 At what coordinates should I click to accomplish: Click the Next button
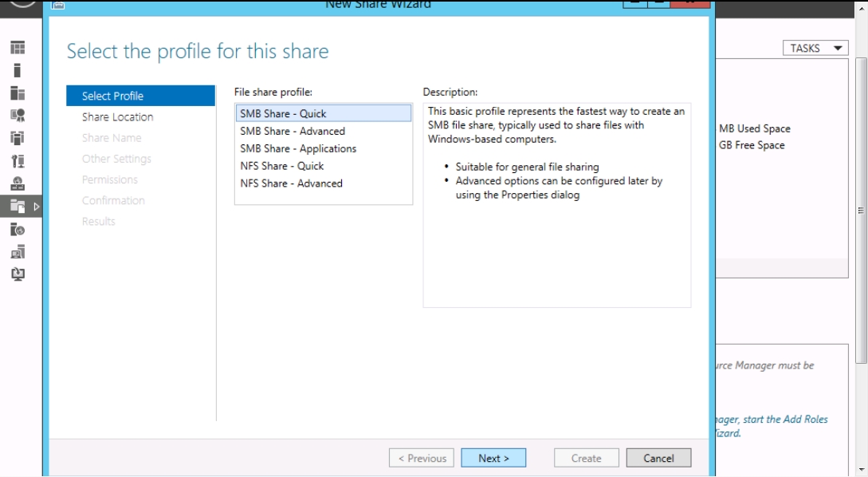pyautogui.click(x=493, y=458)
